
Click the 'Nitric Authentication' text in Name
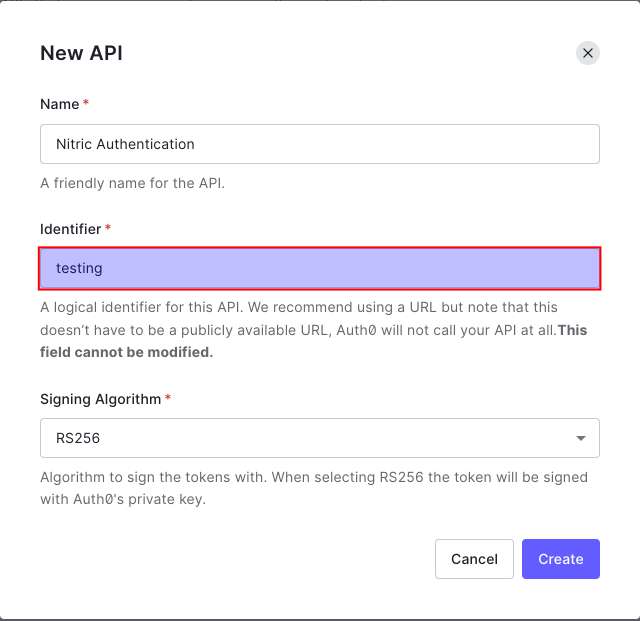pyautogui.click(x=125, y=144)
